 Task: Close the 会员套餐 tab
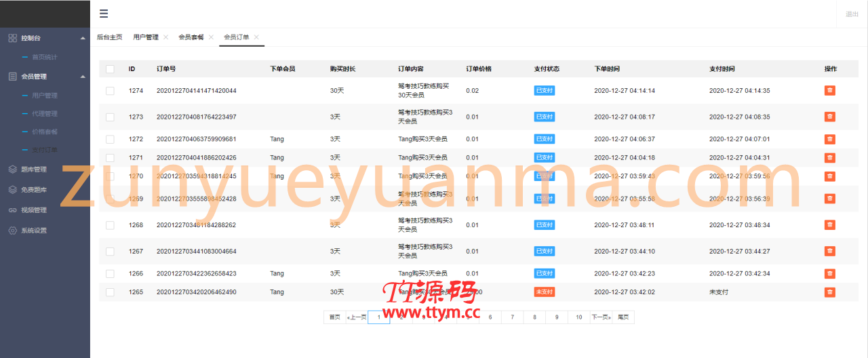(x=211, y=37)
